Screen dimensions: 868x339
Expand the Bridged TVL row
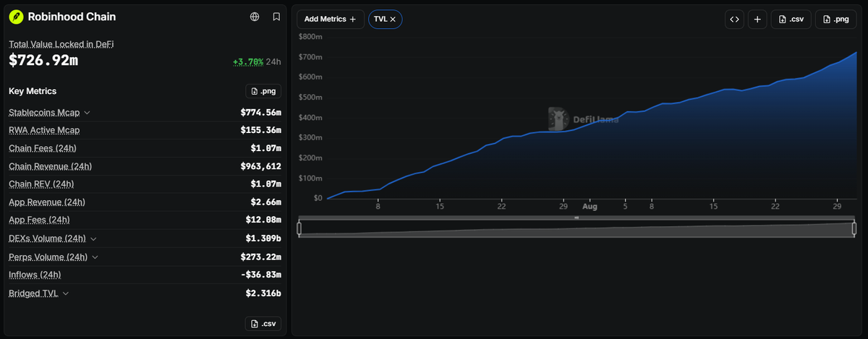(66, 293)
